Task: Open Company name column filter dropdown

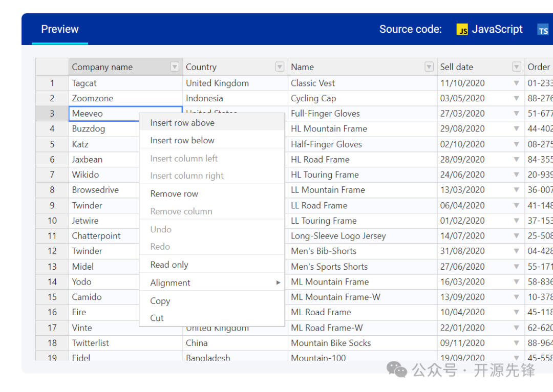Action: 175,67
